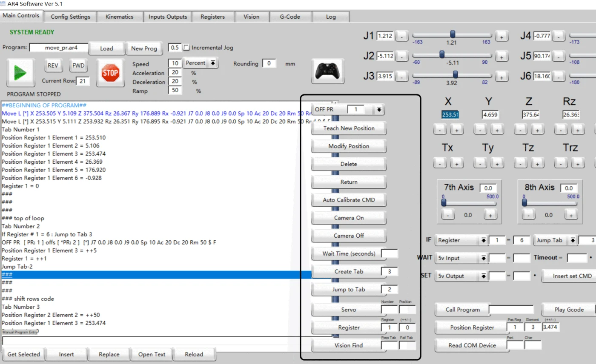Click the Wait Time seconds input field

click(x=390, y=254)
